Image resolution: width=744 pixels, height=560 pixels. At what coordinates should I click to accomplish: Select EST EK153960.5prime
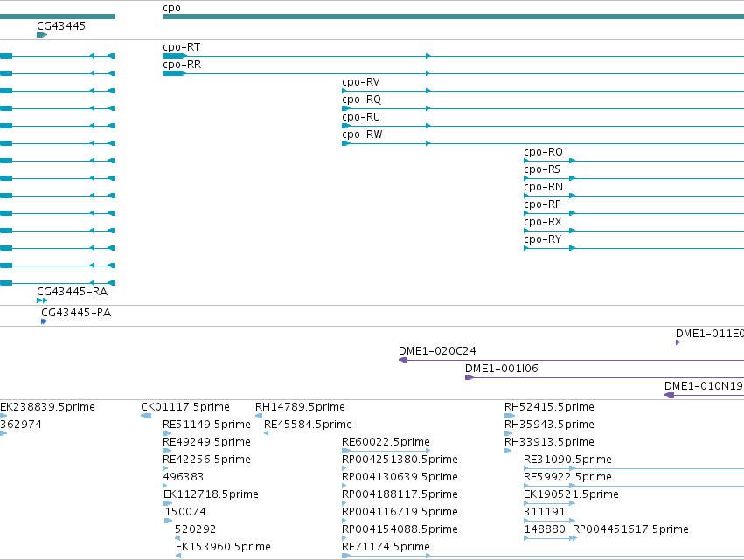tap(223, 548)
